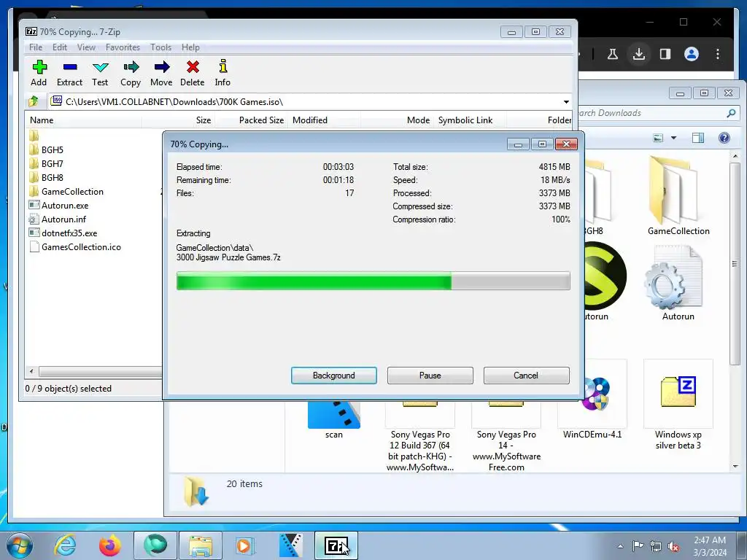Open the Favorites menu in 7-Zip
This screenshot has width=747, height=560.
tap(123, 47)
